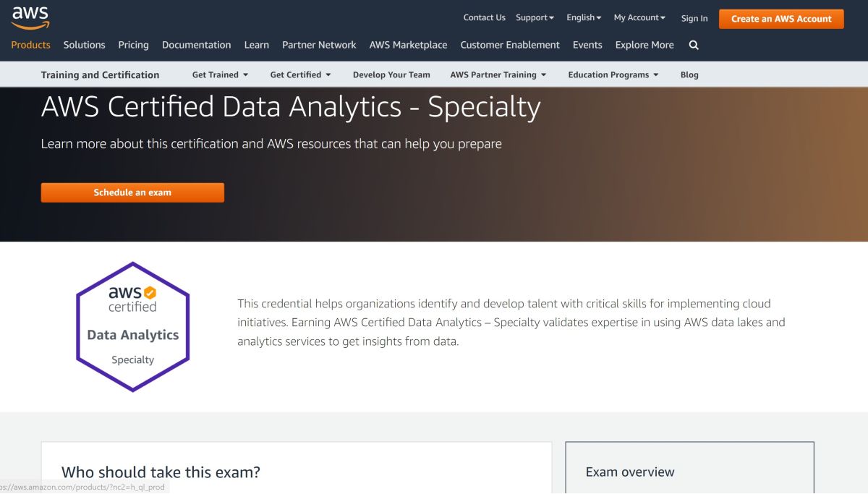Go to the Blog page
This screenshot has width=868, height=494.
coord(689,74)
